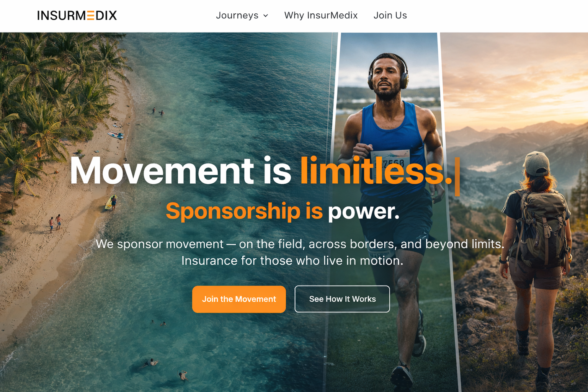Open the Join Us nav link
The width and height of the screenshot is (588, 392).
[x=390, y=15]
